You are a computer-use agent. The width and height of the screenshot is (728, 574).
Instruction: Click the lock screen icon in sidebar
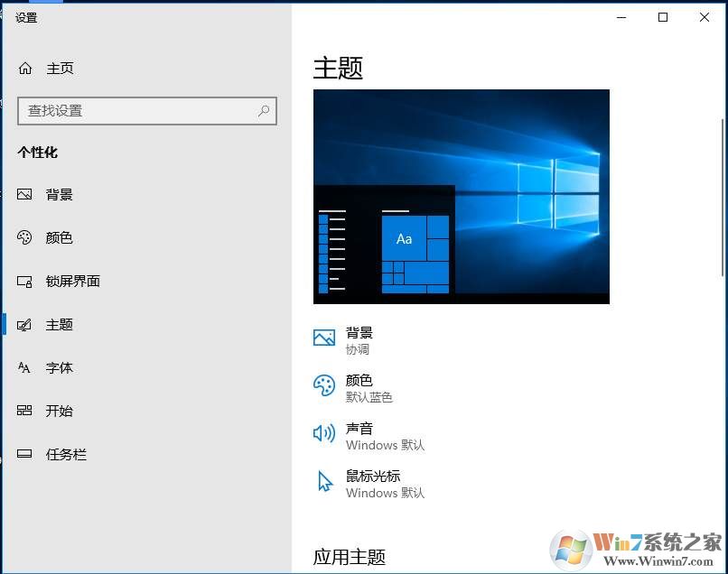(24, 282)
